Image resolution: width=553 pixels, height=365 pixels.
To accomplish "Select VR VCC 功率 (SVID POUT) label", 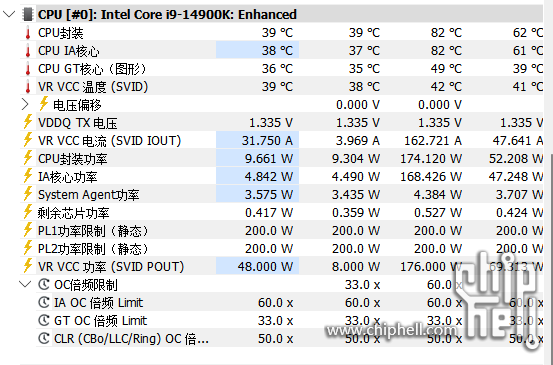I will click(x=111, y=267).
